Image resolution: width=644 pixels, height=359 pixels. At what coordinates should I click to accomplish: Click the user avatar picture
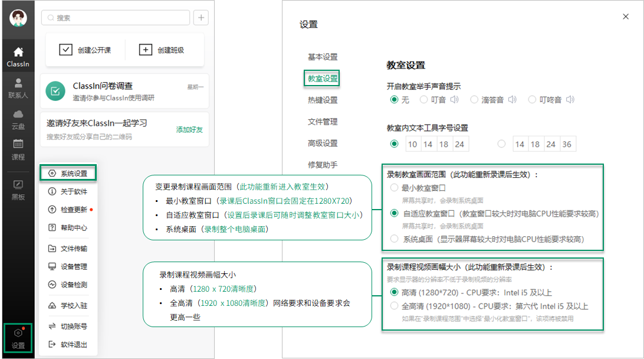point(18,18)
